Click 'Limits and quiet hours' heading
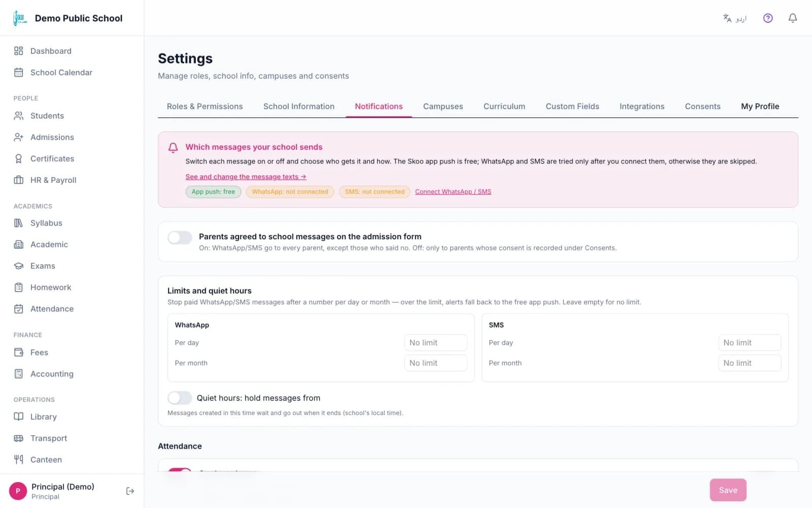Screen dimensions: 812x508 pyautogui.click(x=210, y=291)
